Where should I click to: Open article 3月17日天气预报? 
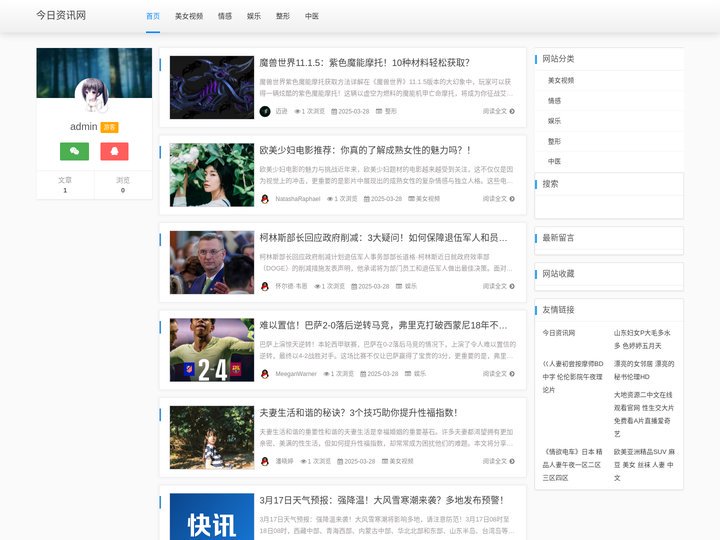tap(381, 500)
